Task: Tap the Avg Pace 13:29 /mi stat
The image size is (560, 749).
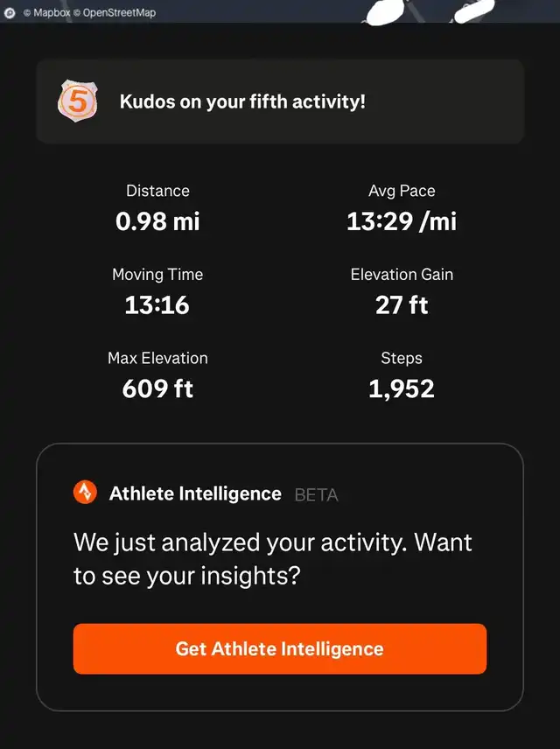Action: pos(402,209)
